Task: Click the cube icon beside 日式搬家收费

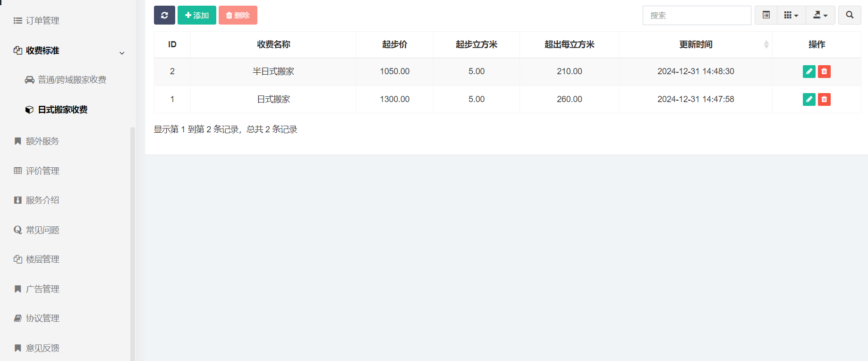Action: coord(29,110)
